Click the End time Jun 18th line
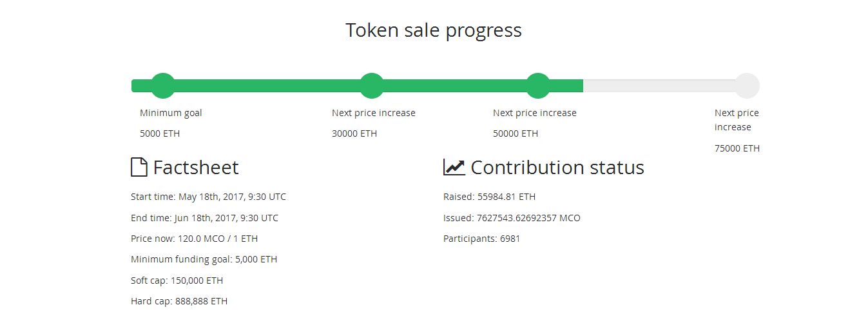 205,218
